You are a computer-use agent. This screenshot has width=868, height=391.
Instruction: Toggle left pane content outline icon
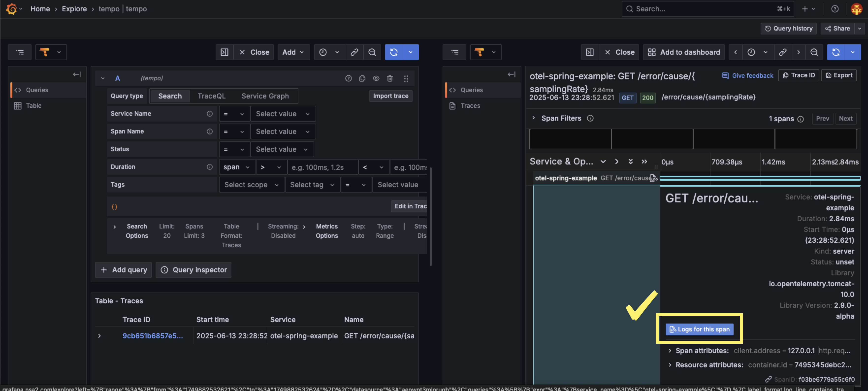[x=20, y=52]
